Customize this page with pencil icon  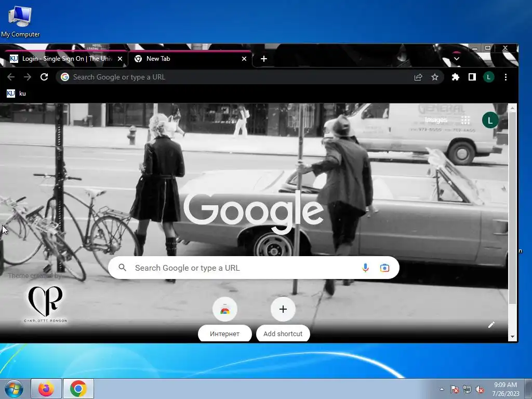pyautogui.click(x=491, y=325)
